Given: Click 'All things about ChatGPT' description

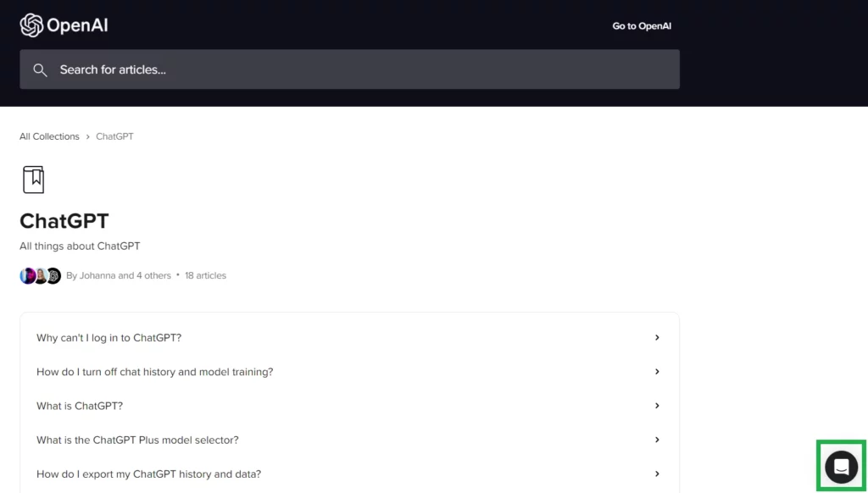Looking at the screenshot, I should [80, 246].
